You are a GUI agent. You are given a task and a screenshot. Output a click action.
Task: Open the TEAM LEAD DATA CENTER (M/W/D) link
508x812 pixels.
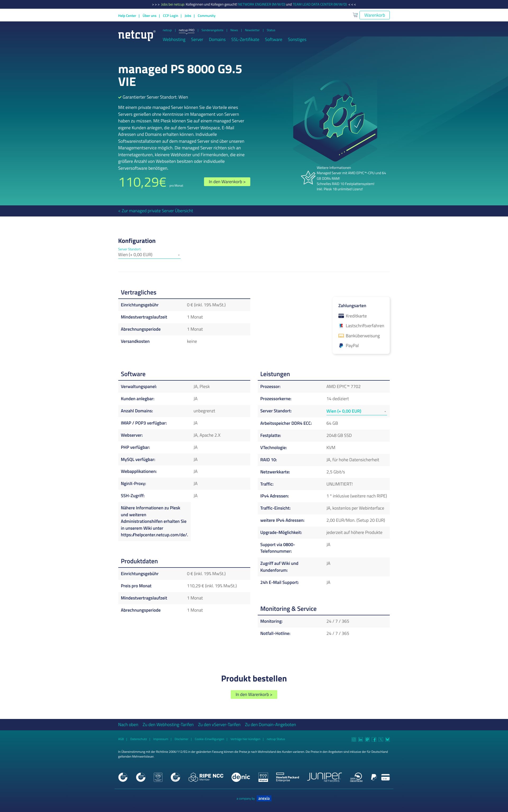coord(320,4)
